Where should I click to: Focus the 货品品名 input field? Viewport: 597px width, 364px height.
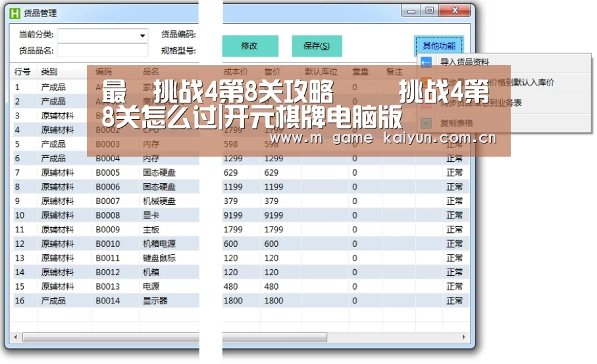click(x=103, y=50)
